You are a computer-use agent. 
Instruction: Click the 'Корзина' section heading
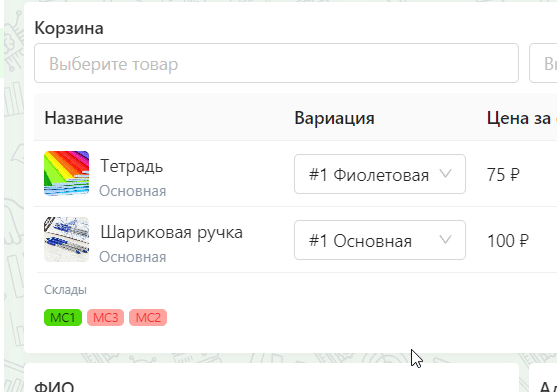coord(69,28)
